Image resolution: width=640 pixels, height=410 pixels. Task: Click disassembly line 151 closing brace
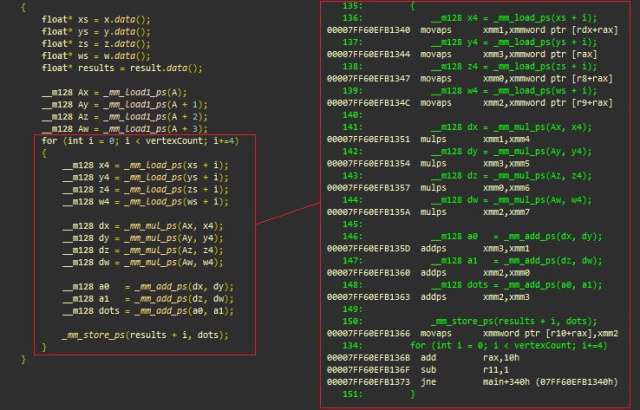tap(378, 394)
